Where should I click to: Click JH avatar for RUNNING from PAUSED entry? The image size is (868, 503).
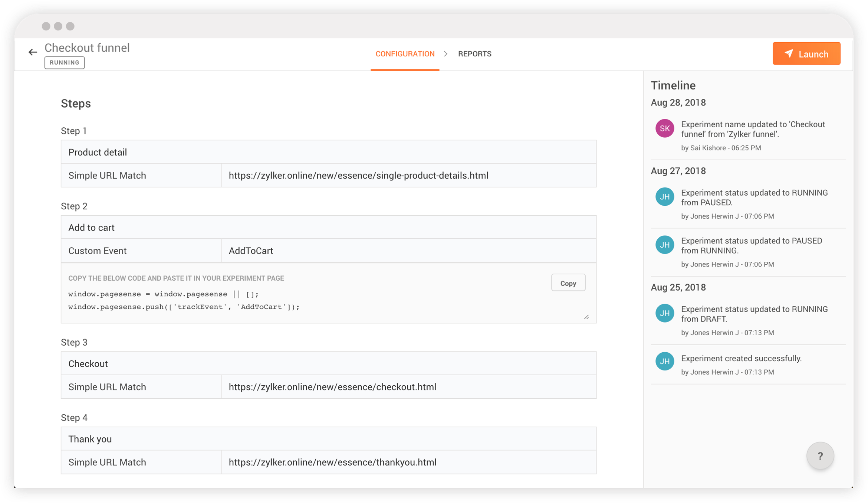pos(664,197)
